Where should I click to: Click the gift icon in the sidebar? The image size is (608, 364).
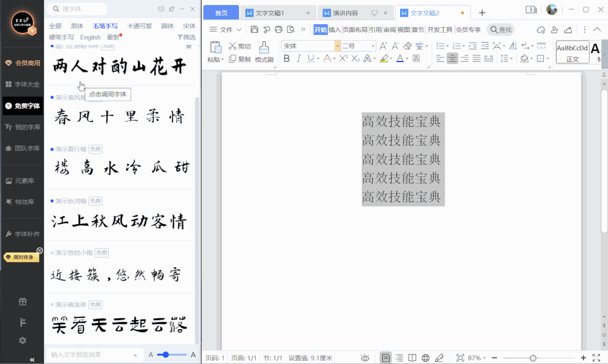click(x=23, y=302)
